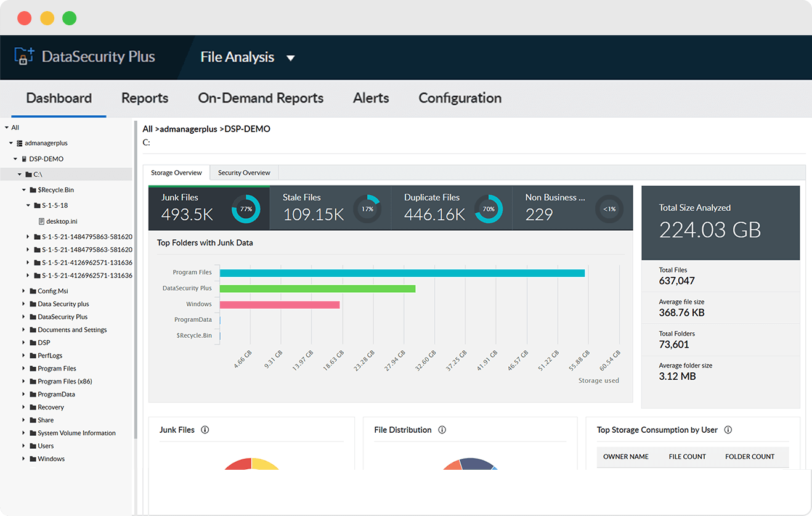Image resolution: width=812 pixels, height=516 pixels.
Task: Sort by the OWNER NAME column header
Action: click(626, 457)
